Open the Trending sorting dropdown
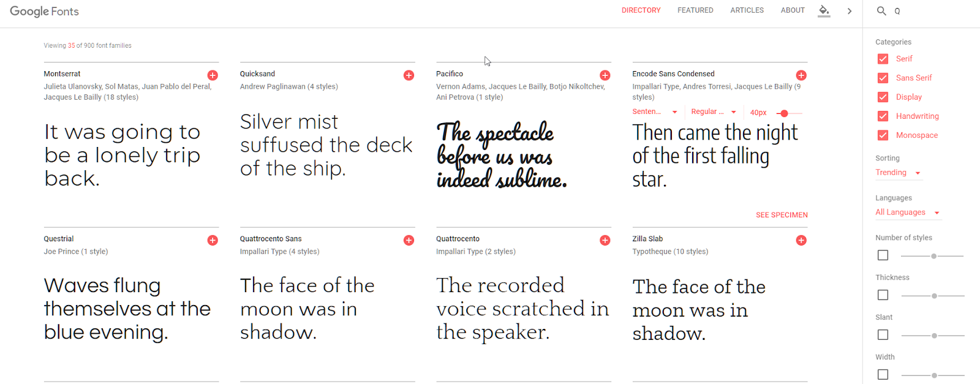Viewport: 980px width, 384px height. (x=898, y=173)
